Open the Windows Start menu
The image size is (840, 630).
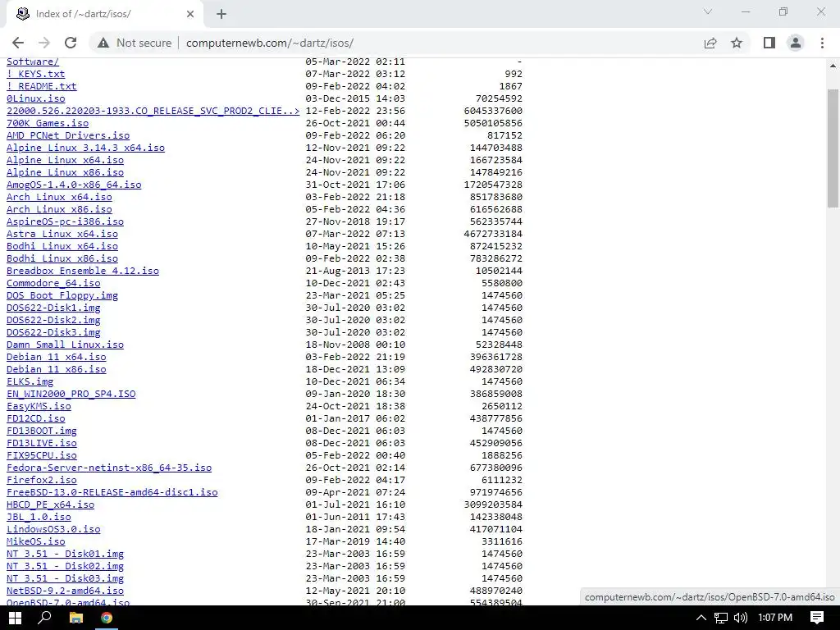pos(15,618)
